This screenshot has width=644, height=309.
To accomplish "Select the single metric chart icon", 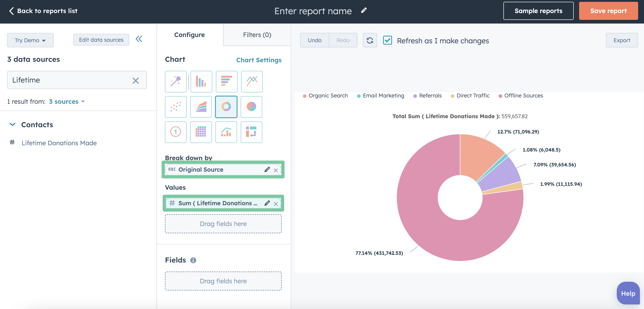I will pyautogui.click(x=176, y=132).
